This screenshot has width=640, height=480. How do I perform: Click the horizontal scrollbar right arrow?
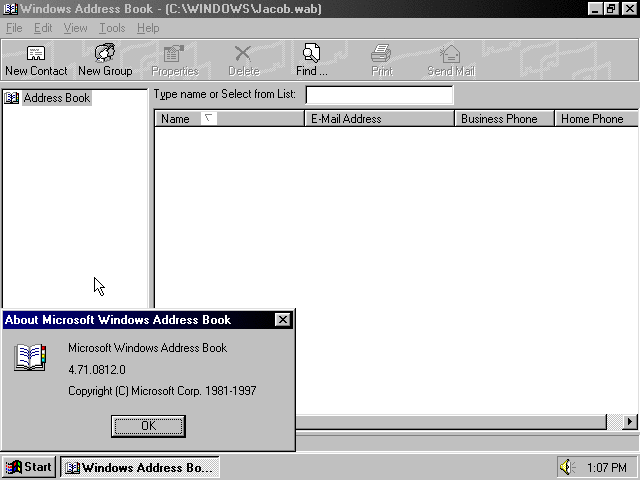[630, 422]
